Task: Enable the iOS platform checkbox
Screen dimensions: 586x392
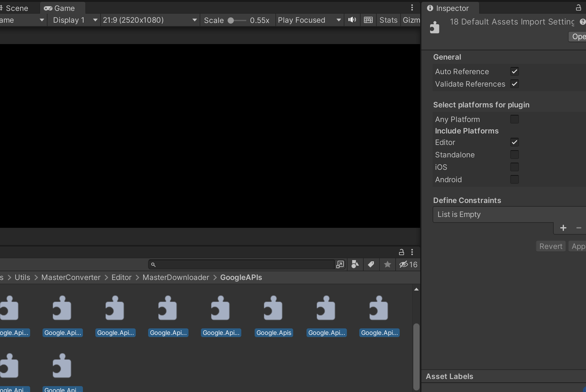Action: 515,167
